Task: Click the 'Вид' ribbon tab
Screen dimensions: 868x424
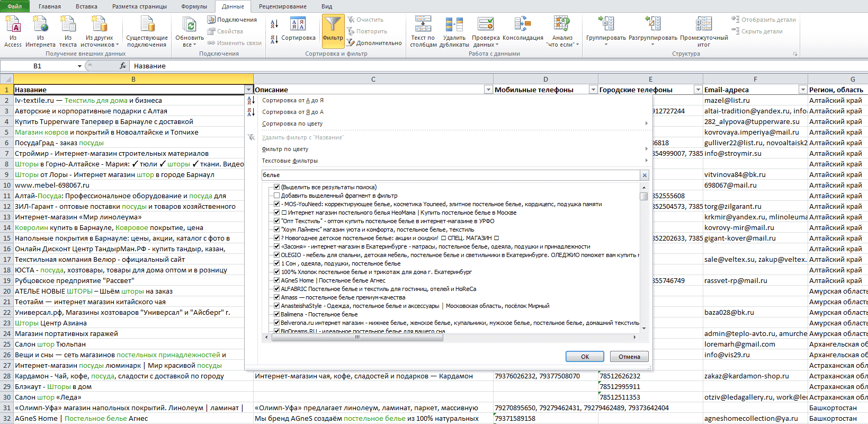Action: pyautogui.click(x=327, y=6)
